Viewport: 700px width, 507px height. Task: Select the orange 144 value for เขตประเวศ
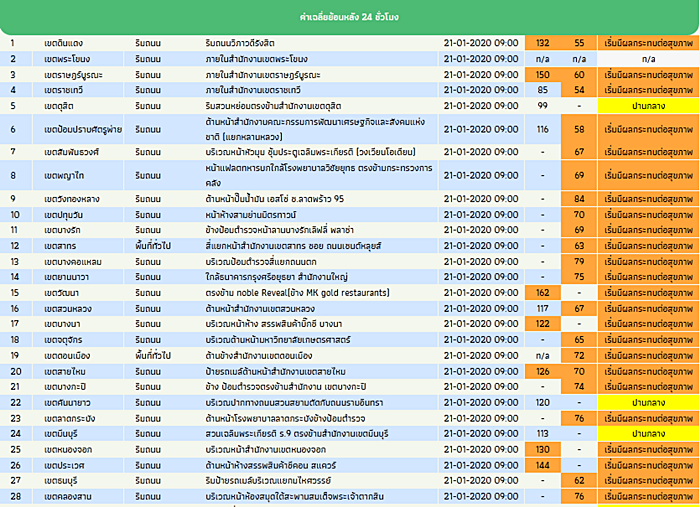point(543,465)
